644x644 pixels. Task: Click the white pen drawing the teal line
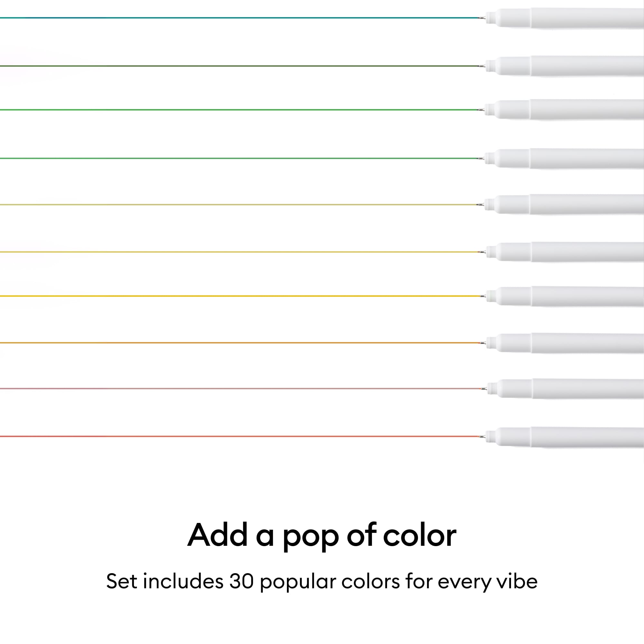coord(567,18)
